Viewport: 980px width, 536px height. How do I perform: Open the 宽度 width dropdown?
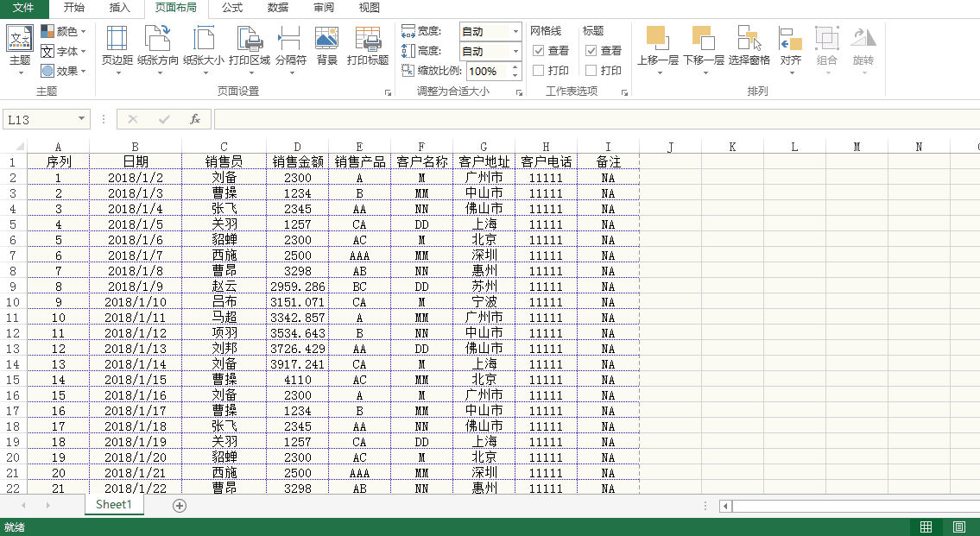tap(515, 31)
